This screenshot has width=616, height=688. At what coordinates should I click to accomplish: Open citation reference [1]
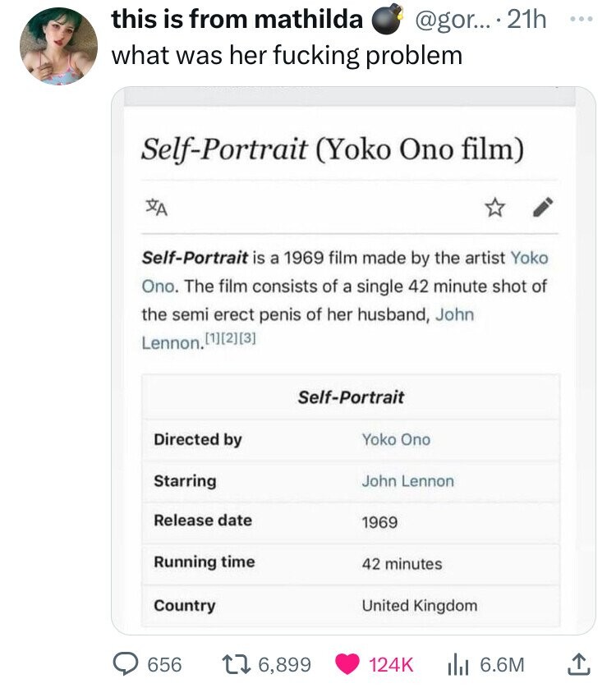(214, 338)
